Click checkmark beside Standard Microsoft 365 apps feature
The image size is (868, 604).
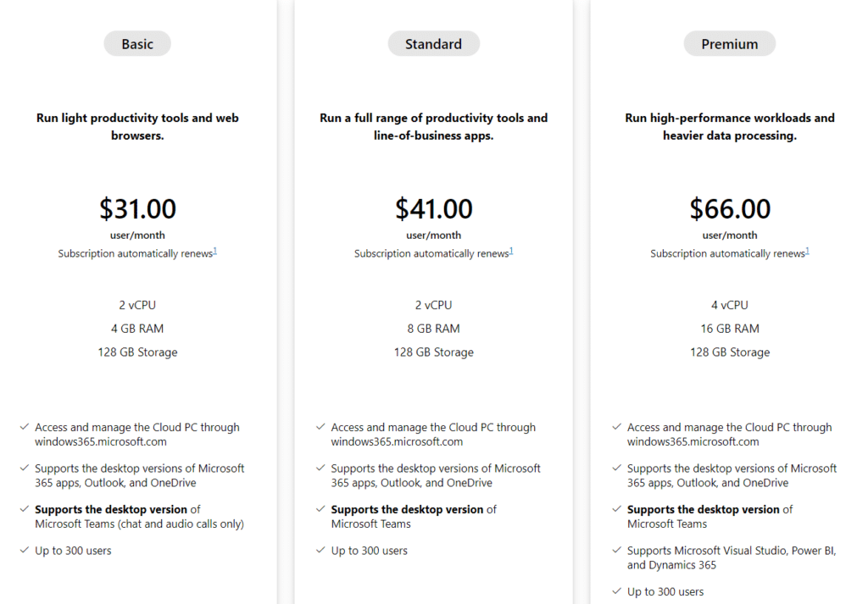pyautogui.click(x=320, y=468)
